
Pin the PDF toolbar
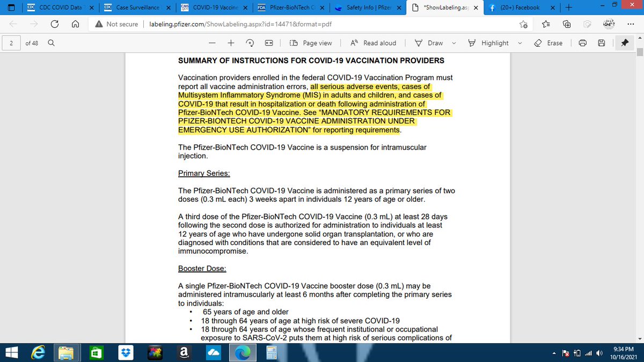click(625, 43)
